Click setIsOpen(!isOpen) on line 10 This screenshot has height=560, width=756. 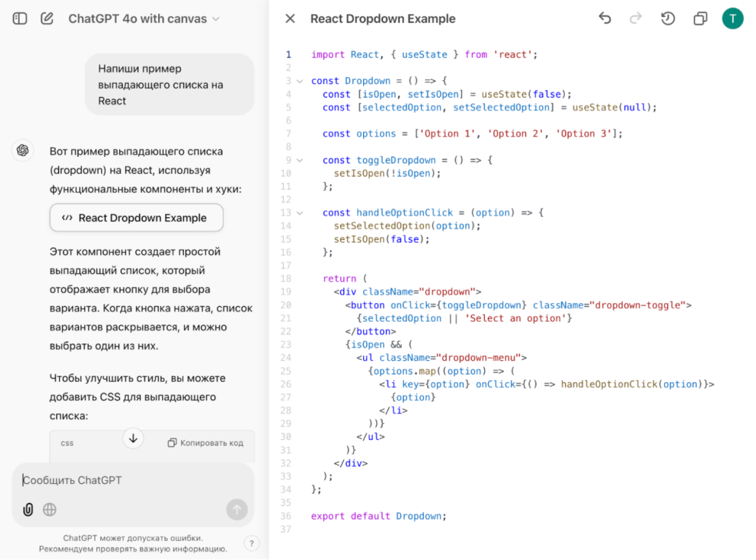point(384,173)
